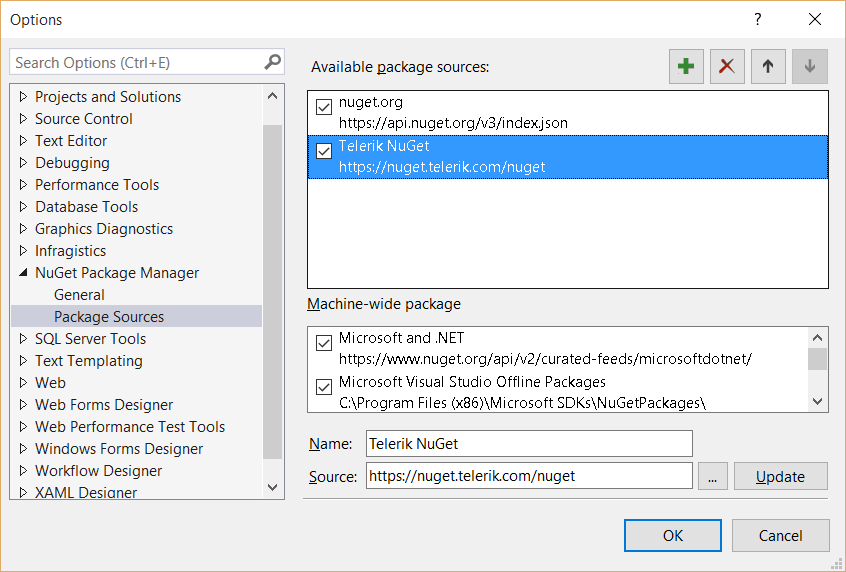Toggle the Telerik NuGet source checkbox

tap(324, 151)
